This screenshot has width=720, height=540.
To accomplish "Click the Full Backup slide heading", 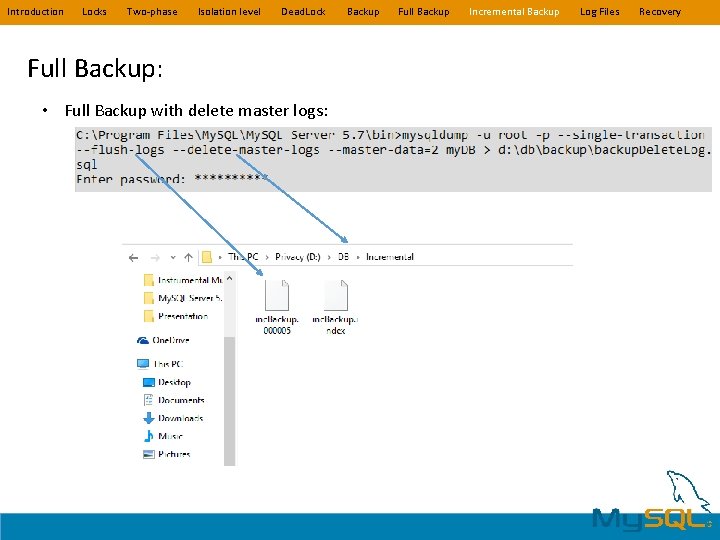I will point(95,68).
